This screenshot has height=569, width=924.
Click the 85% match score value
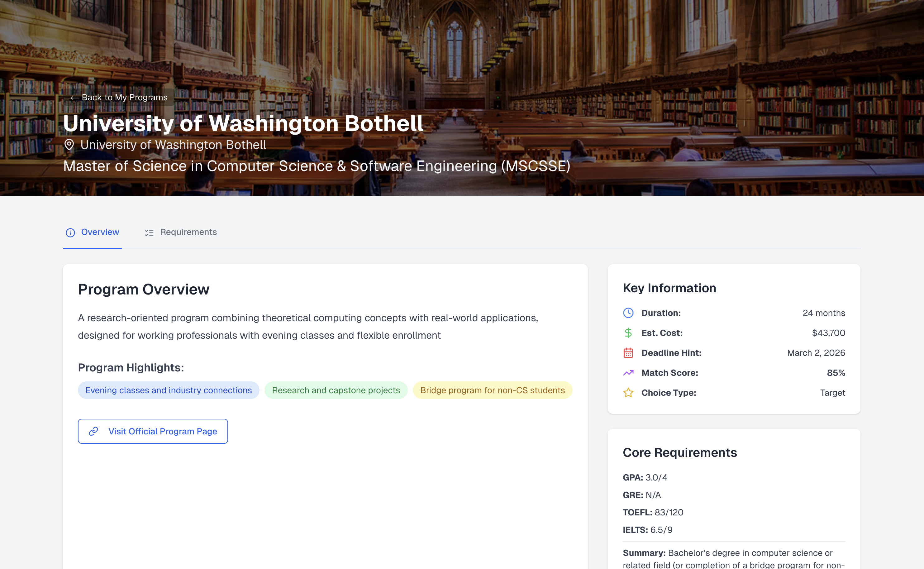(836, 373)
